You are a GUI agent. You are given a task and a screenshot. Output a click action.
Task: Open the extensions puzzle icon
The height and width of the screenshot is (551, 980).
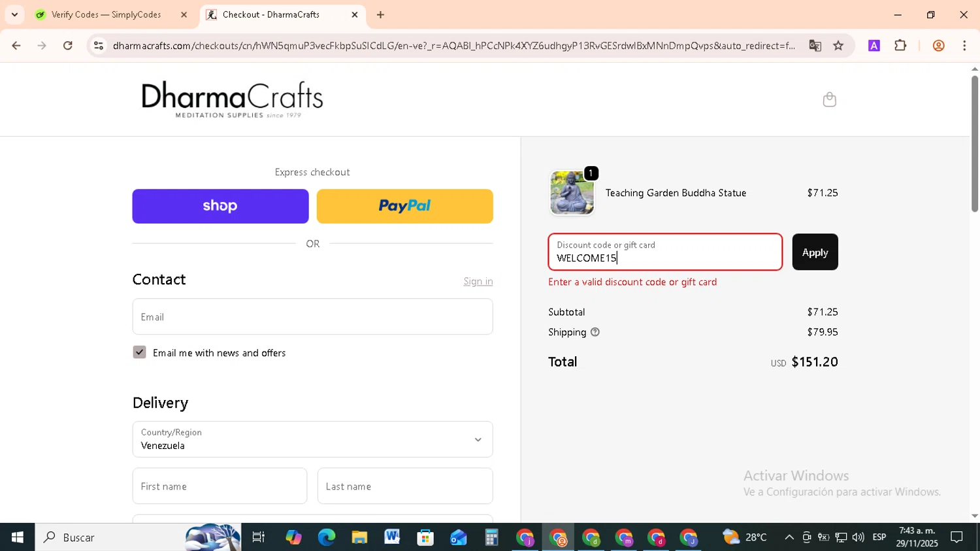click(x=900, y=46)
